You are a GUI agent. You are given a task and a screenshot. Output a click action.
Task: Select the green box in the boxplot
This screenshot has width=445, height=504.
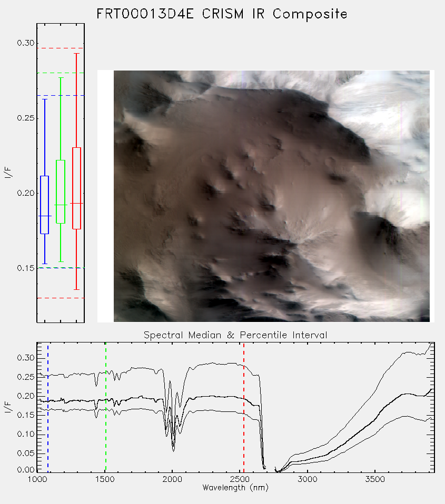pos(61,191)
